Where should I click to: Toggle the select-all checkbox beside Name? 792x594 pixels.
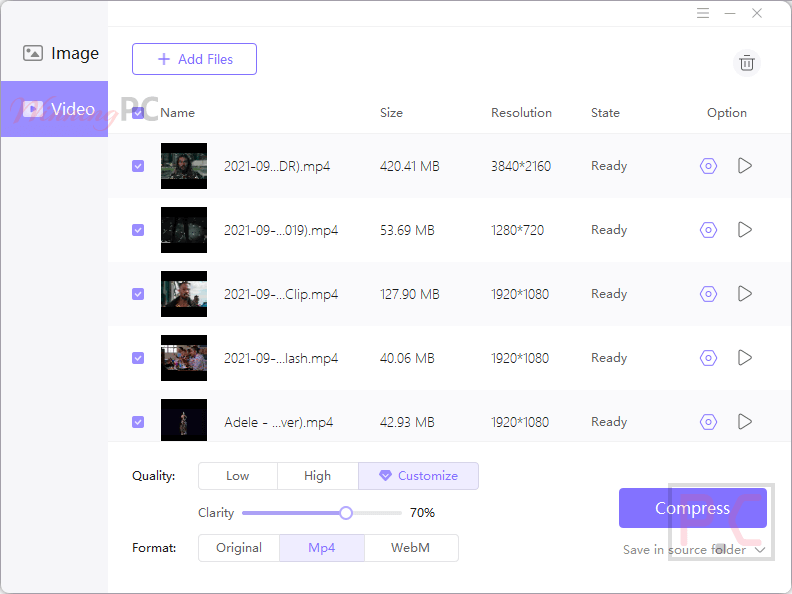tap(138, 113)
